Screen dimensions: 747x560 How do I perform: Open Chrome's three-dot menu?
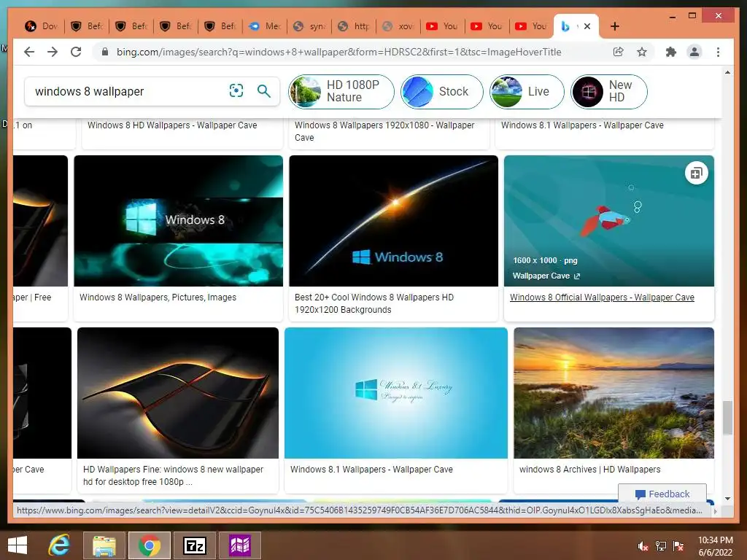coord(718,52)
